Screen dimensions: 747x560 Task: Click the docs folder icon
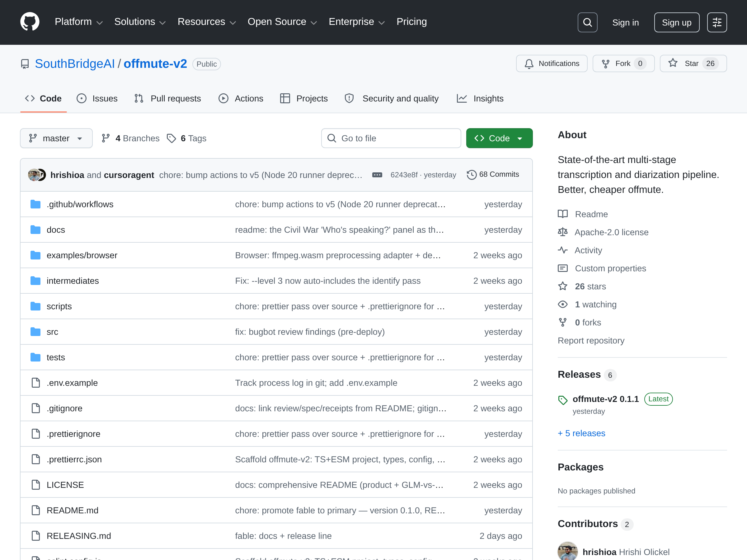tap(35, 230)
